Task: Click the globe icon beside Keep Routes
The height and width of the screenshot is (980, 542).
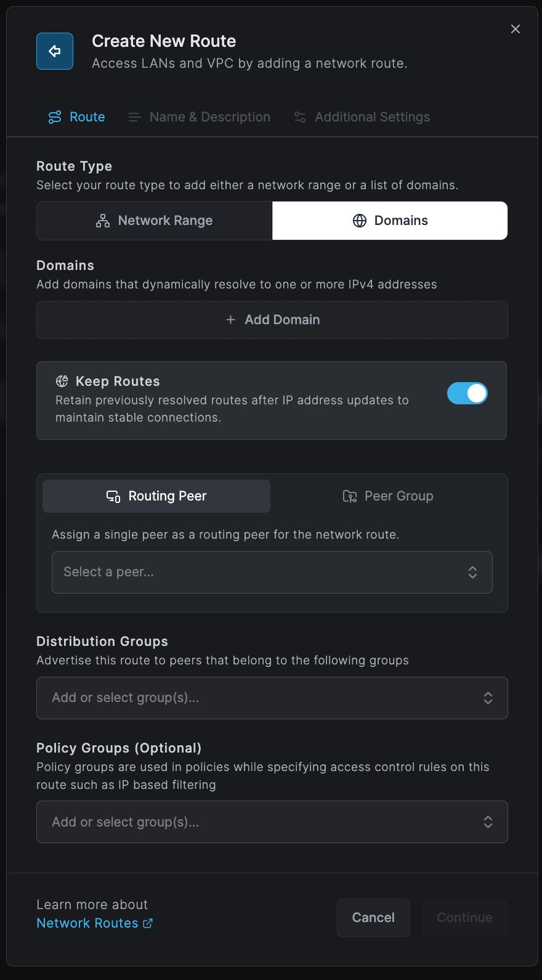Action: coord(62,381)
